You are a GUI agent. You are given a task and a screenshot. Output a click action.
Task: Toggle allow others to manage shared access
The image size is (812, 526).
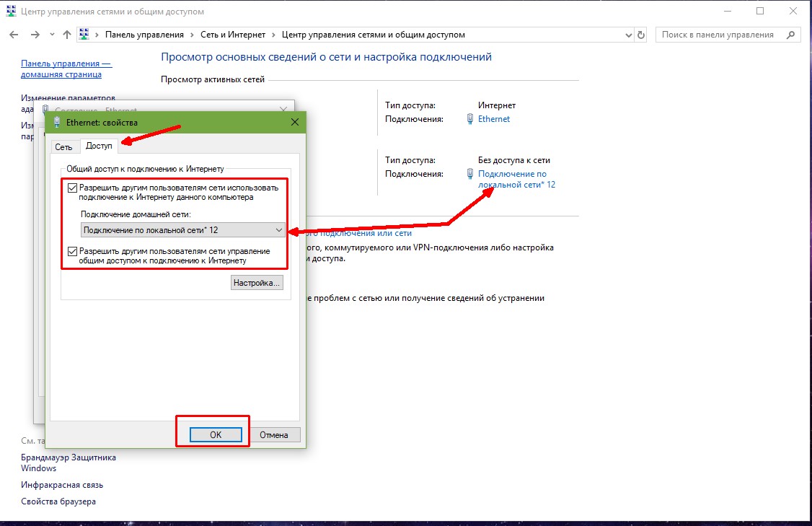73,251
